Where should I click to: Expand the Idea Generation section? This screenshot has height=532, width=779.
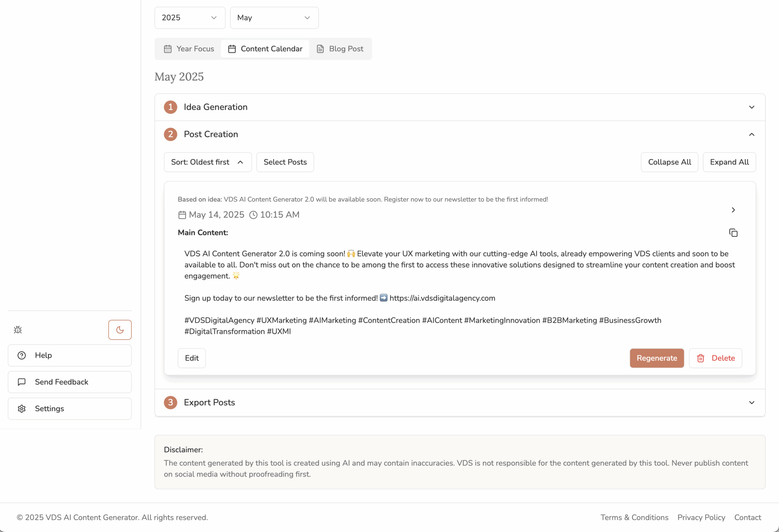click(x=460, y=107)
